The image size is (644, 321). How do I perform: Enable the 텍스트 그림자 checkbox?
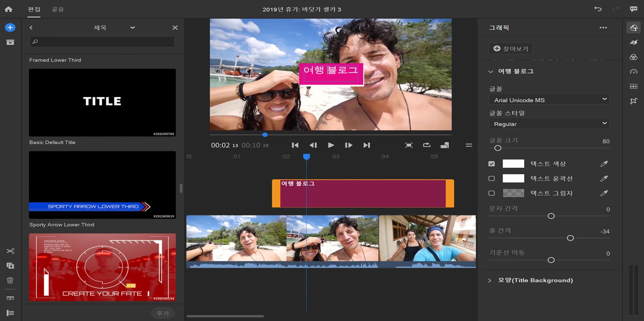(492, 193)
